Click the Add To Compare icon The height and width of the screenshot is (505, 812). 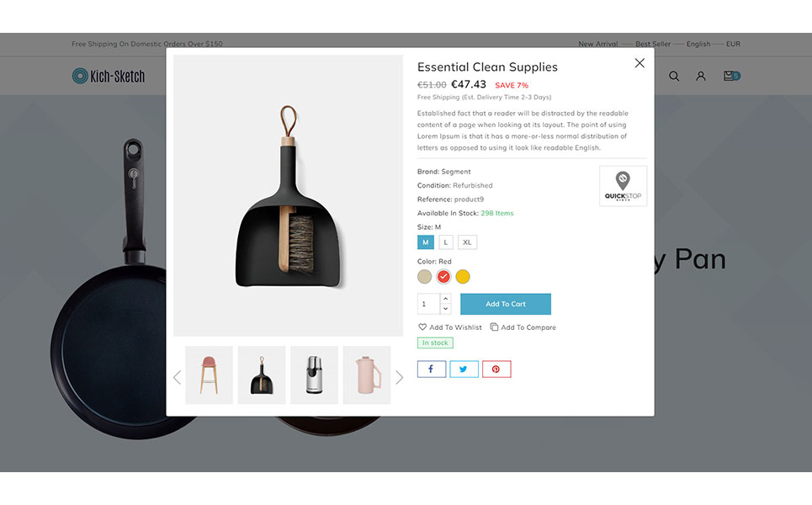coord(494,327)
